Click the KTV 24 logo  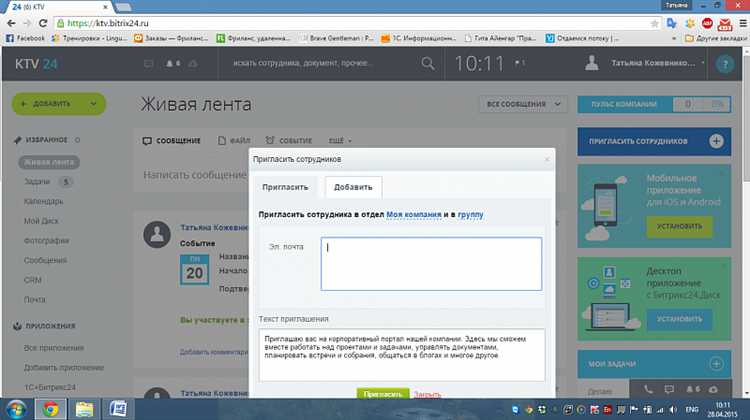point(36,64)
